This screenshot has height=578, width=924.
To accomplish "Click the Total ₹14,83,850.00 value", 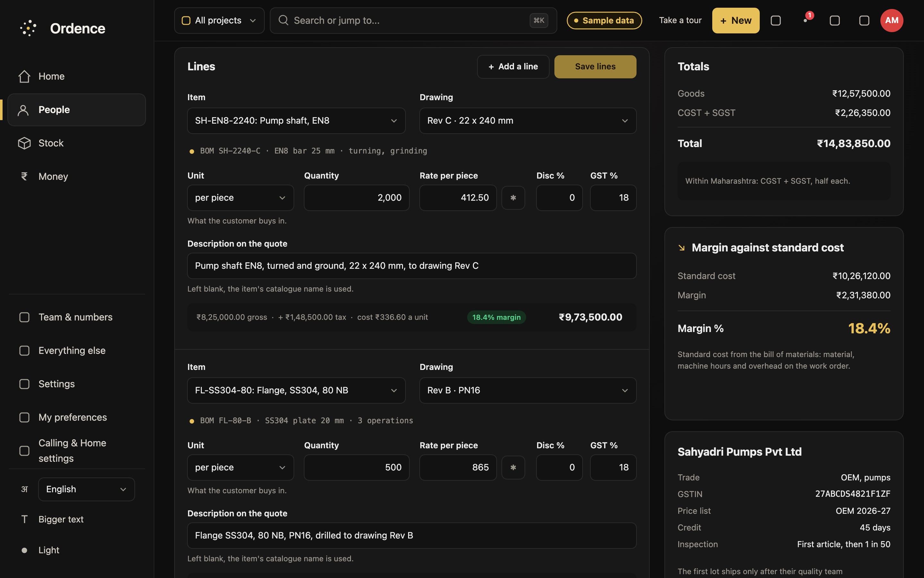I will [853, 143].
